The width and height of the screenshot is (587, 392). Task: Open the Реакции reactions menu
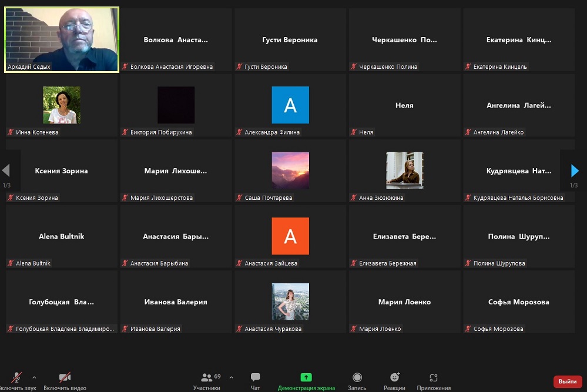(x=394, y=378)
